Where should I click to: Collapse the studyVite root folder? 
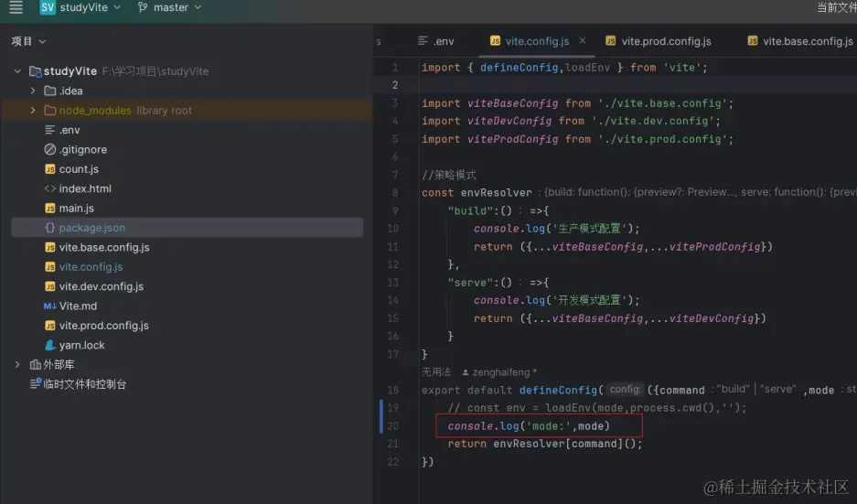pos(17,71)
